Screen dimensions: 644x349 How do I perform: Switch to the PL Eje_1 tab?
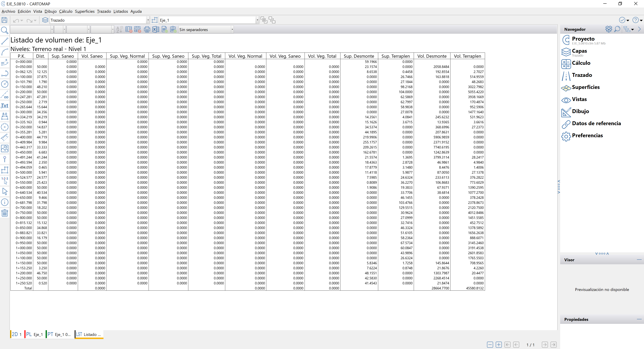[x=34, y=334]
